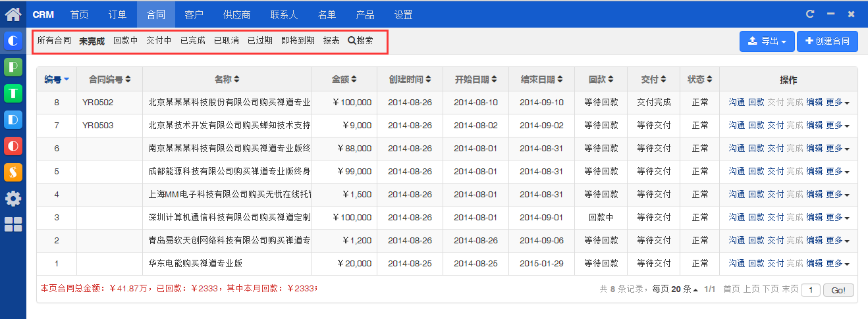This screenshot has height=319, width=868.
Task: Filter contracts by 已完成
Action: point(193,41)
